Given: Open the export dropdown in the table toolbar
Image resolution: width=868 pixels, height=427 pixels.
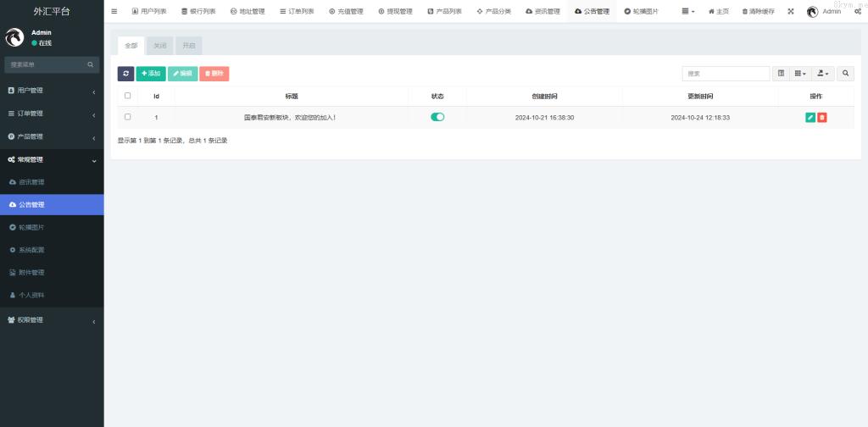Looking at the screenshot, I should (x=823, y=74).
